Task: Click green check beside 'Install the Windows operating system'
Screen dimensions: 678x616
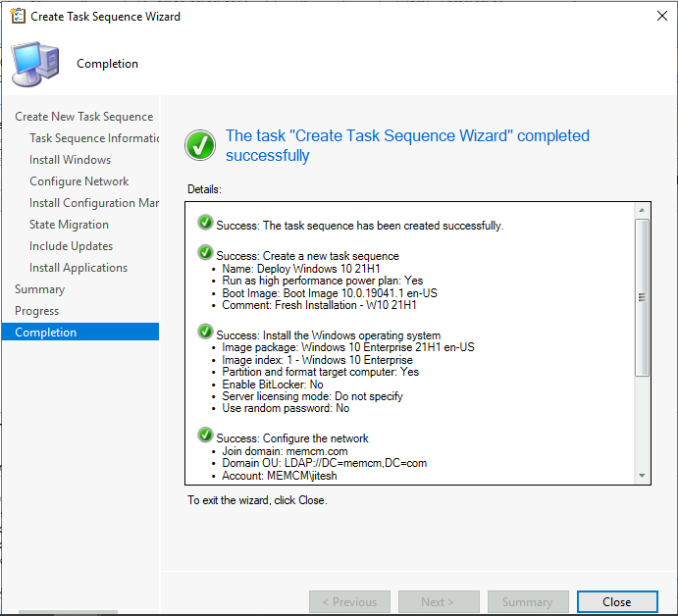Action: pyautogui.click(x=205, y=332)
